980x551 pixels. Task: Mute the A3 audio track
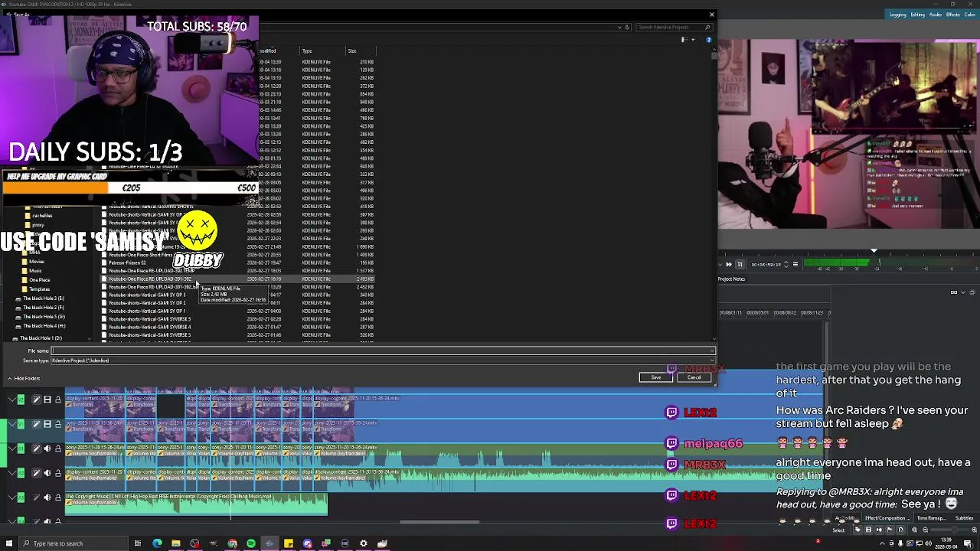pos(47,497)
